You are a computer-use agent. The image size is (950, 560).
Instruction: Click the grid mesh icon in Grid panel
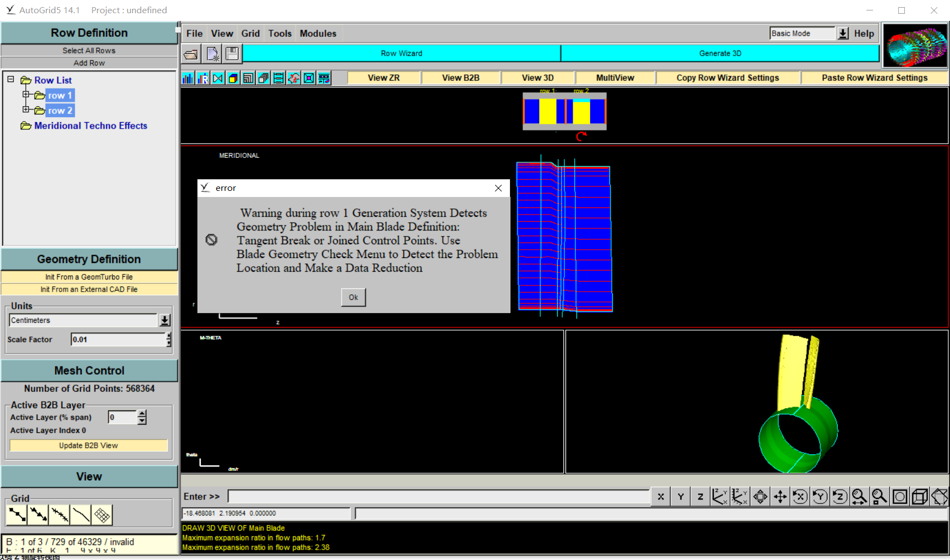pos(102,515)
